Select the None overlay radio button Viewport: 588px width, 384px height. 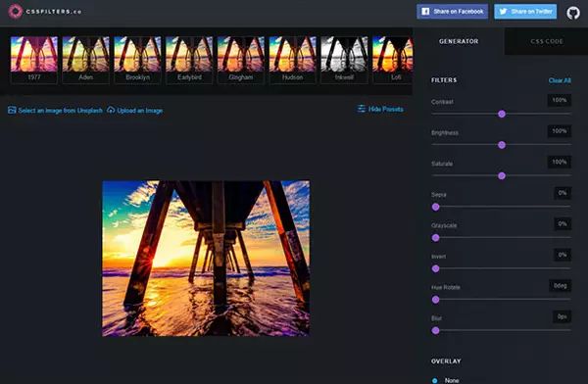pyautogui.click(x=434, y=381)
